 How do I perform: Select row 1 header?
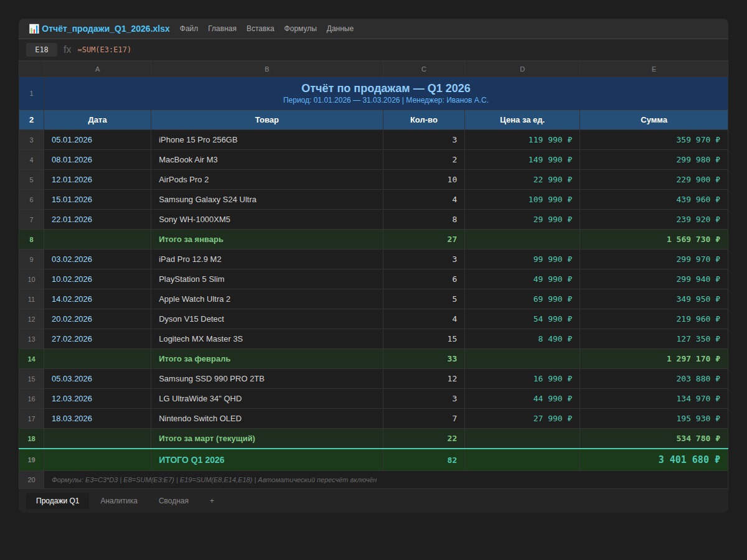click(31, 93)
